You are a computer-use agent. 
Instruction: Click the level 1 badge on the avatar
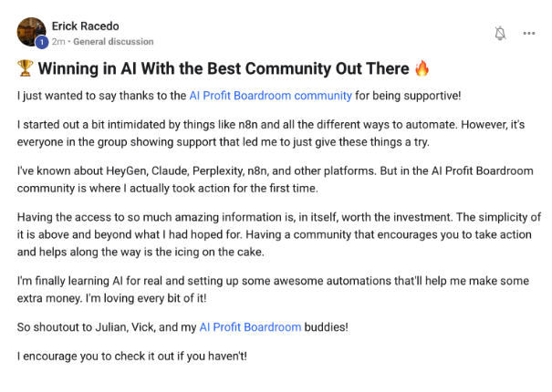42,42
